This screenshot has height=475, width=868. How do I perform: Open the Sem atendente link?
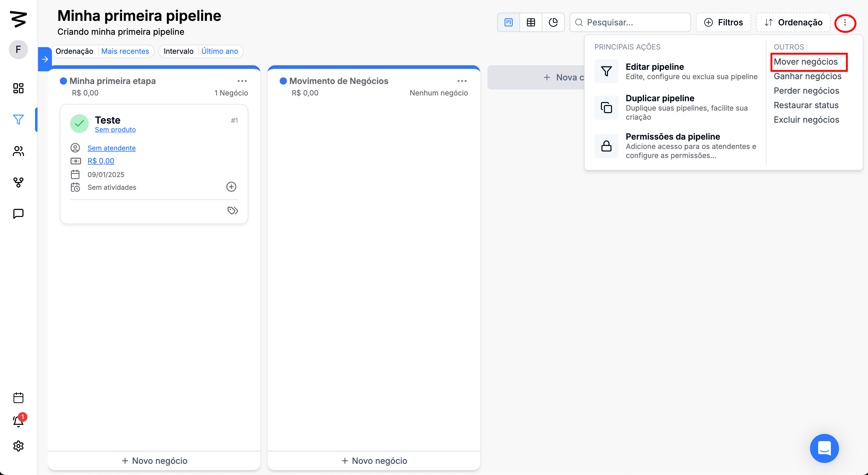111,148
